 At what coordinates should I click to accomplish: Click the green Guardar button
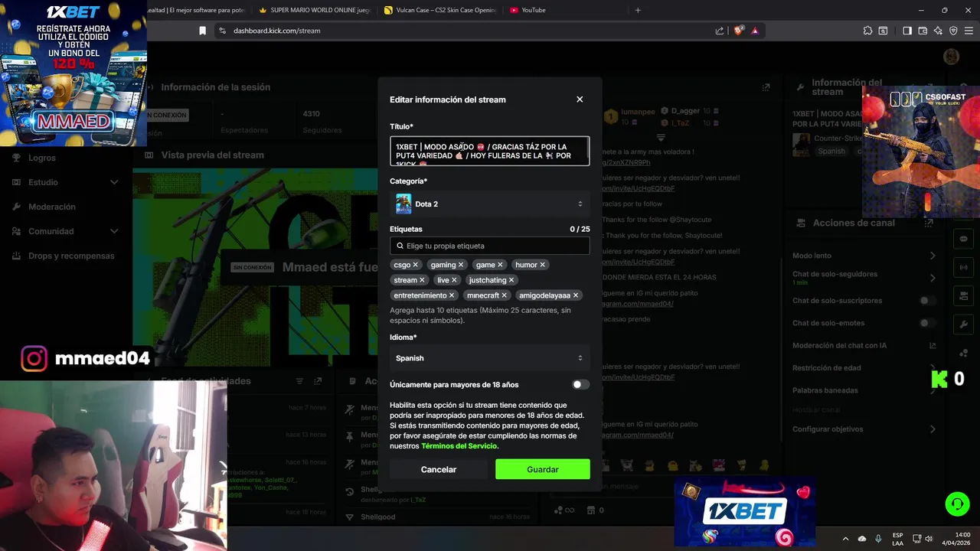(543, 469)
